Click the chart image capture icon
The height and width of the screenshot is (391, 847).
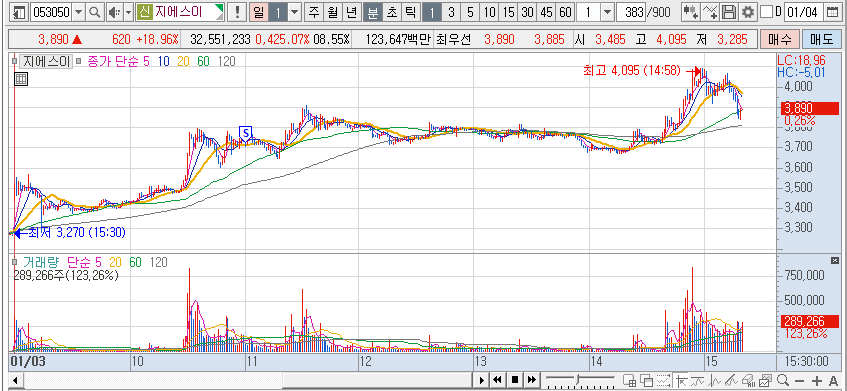(x=765, y=380)
